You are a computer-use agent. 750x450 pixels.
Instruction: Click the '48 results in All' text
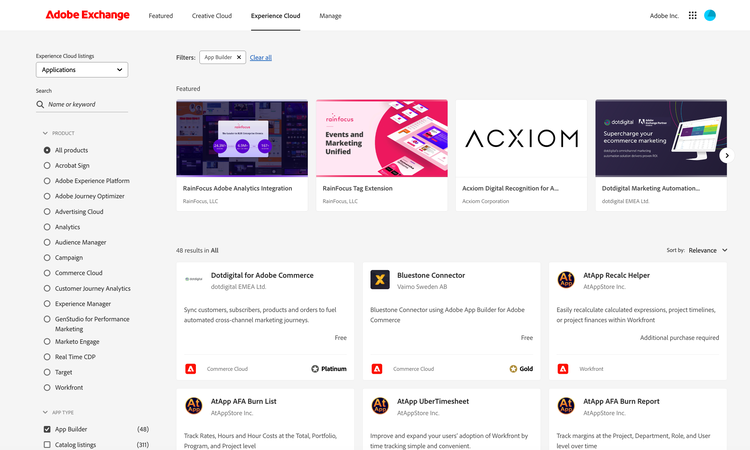tap(197, 251)
